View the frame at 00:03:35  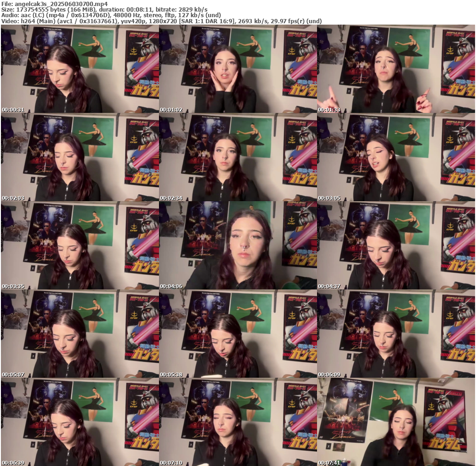(80, 245)
